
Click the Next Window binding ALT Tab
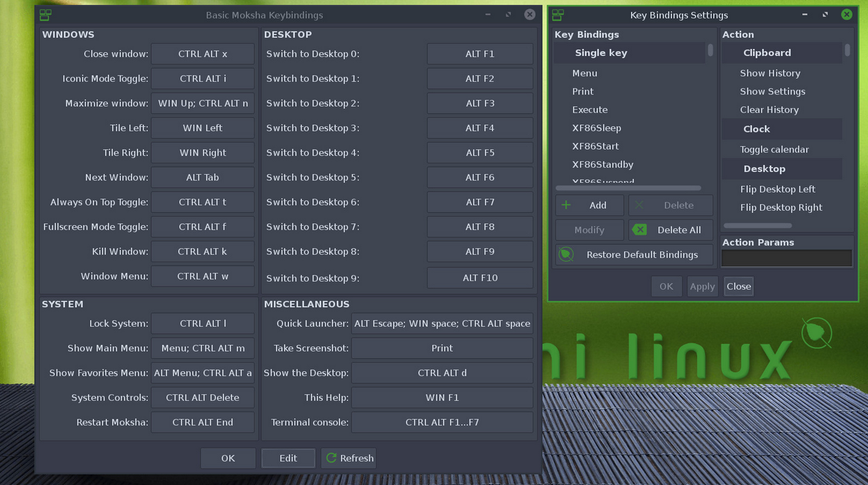[202, 178]
